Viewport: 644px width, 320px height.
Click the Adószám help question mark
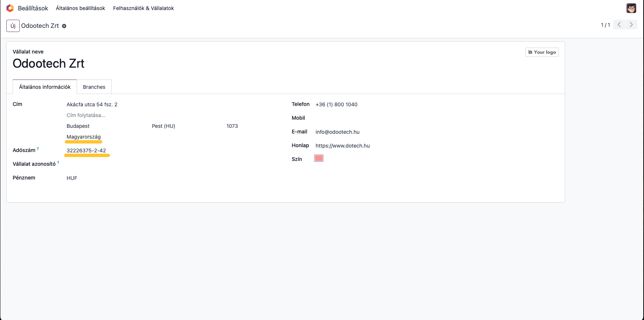(x=38, y=149)
